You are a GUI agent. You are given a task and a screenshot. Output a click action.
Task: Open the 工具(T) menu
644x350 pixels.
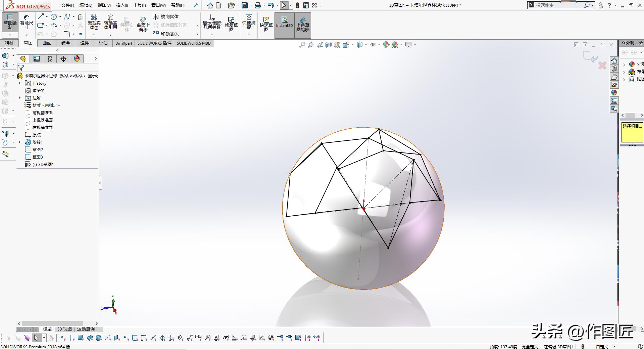click(x=139, y=5)
